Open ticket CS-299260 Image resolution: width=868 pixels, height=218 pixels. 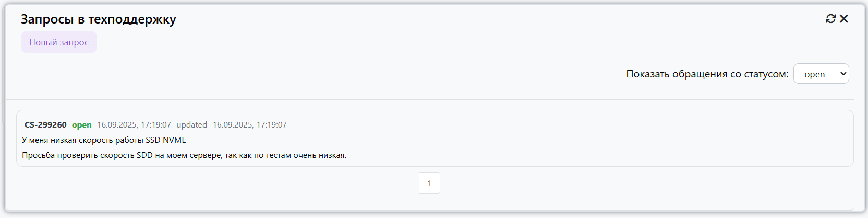click(x=45, y=125)
